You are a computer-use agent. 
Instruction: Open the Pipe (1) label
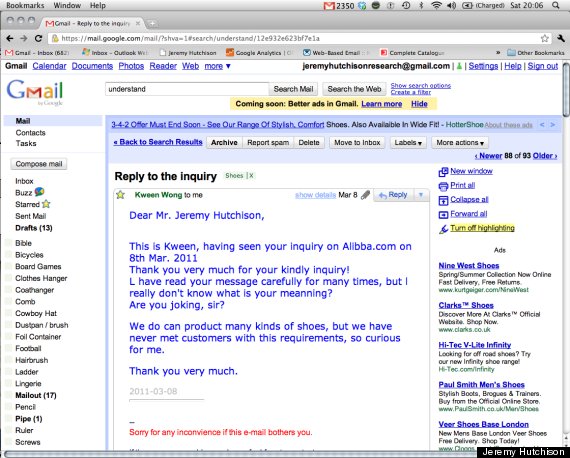[28, 419]
